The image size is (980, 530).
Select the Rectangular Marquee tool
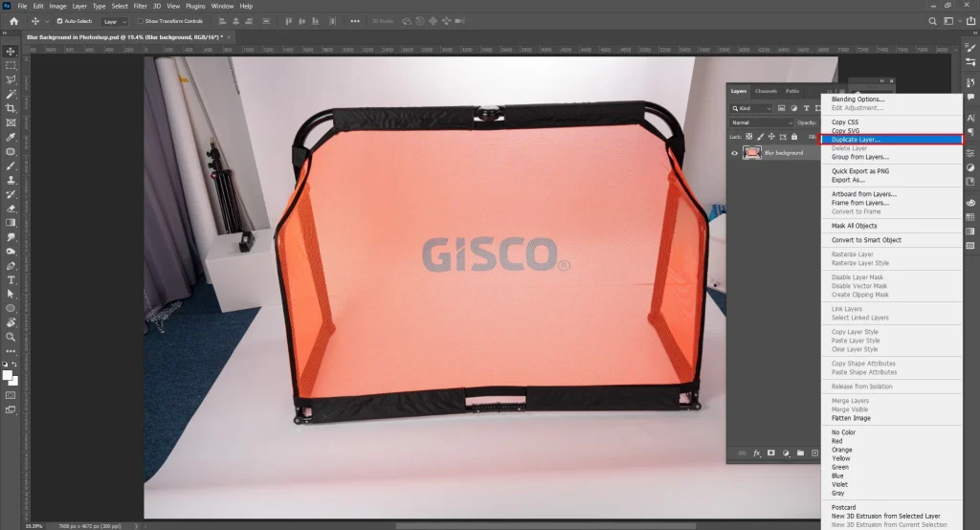(x=11, y=65)
